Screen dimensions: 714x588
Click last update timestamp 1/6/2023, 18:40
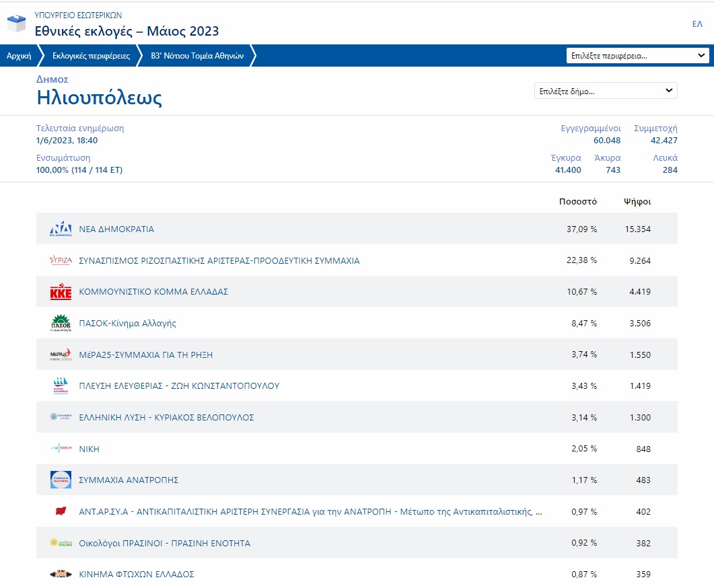pos(67,140)
